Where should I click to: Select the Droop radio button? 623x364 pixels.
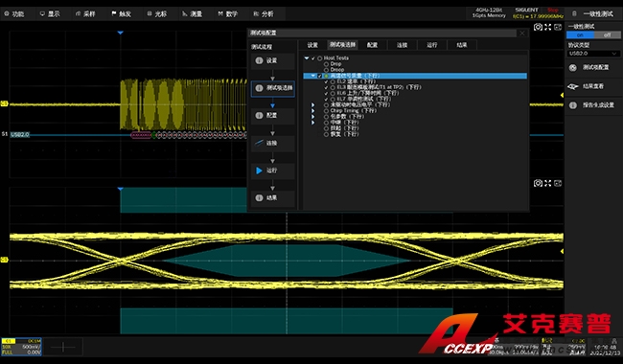click(x=326, y=70)
